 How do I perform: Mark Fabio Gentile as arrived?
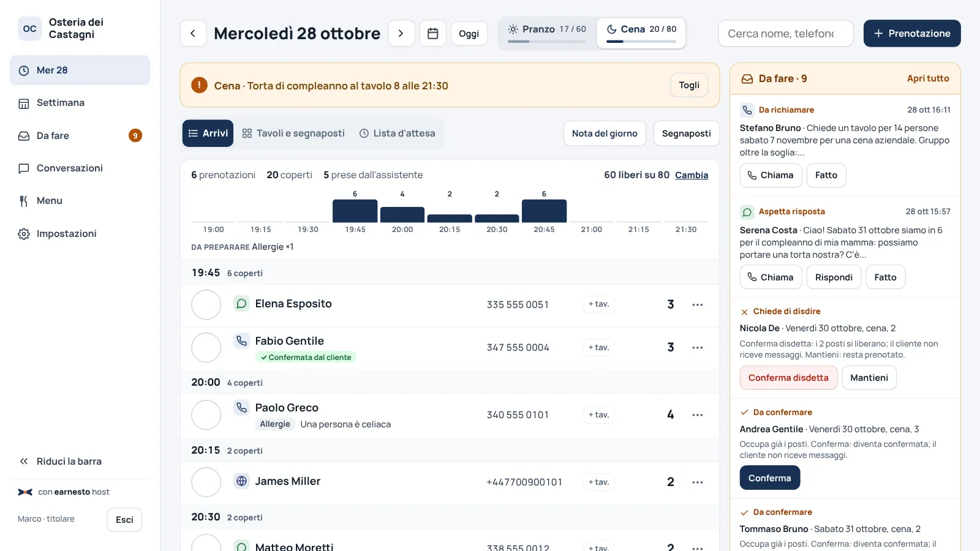click(x=206, y=348)
